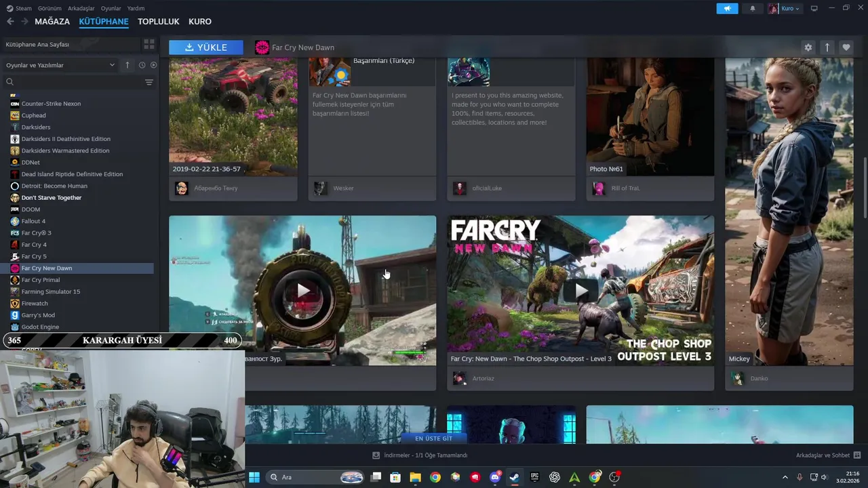The image size is (868, 488).
Task: Click the Far Cry New Dawn header icon
Action: pos(262,47)
